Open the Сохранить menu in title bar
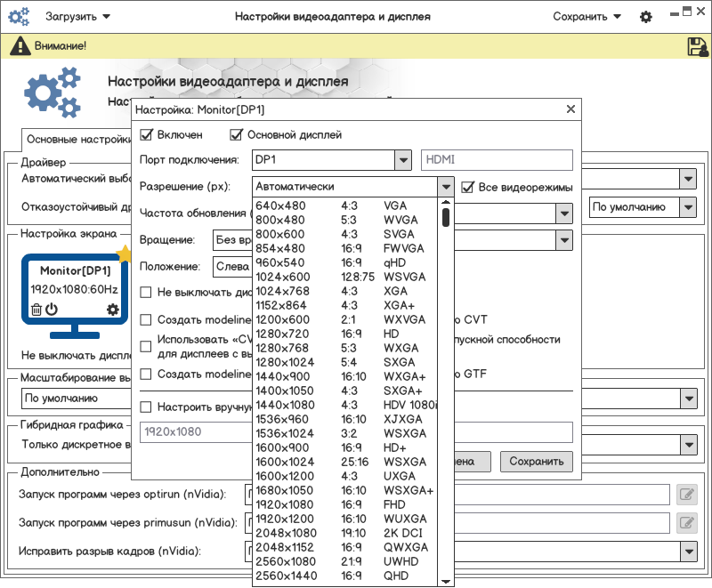712x588 pixels. [x=587, y=17]
